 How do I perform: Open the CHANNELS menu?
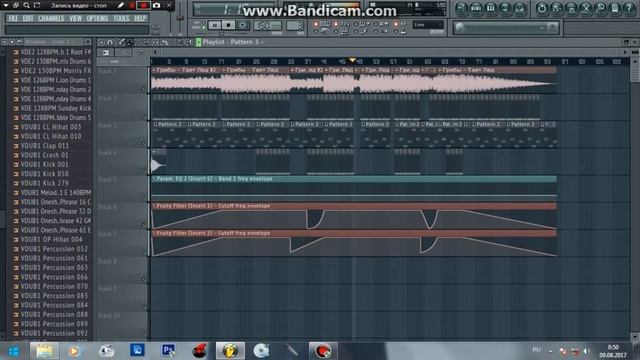point(51,18)
